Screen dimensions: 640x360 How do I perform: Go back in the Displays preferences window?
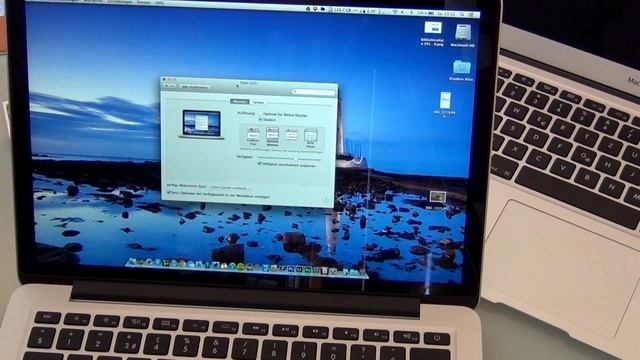(166, 86)
